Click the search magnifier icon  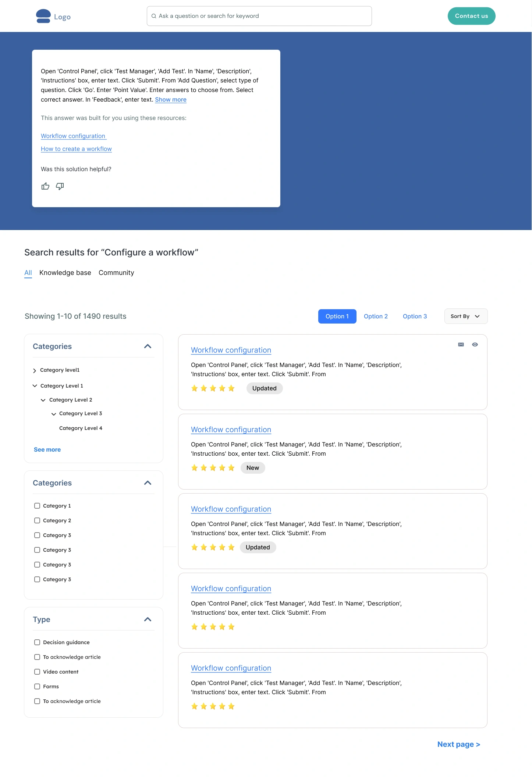click(154, 16)
